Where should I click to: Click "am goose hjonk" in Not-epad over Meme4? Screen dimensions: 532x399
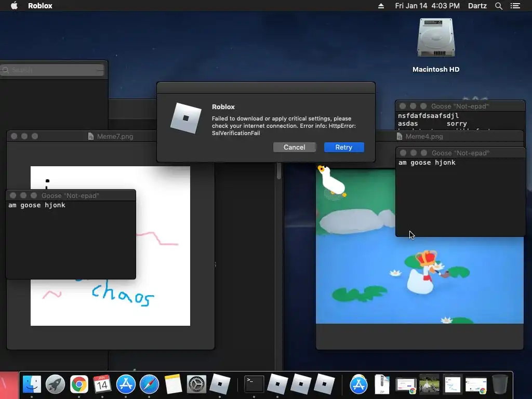(x=427, y=163)
